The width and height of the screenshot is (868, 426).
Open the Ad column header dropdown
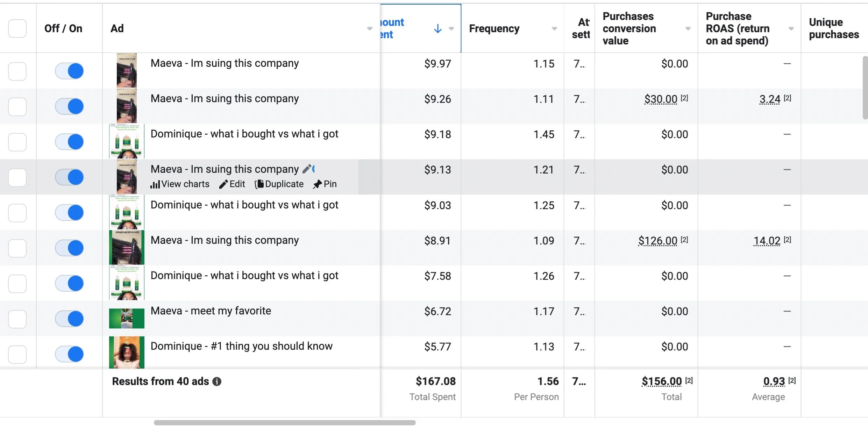(x=369, y=29)
